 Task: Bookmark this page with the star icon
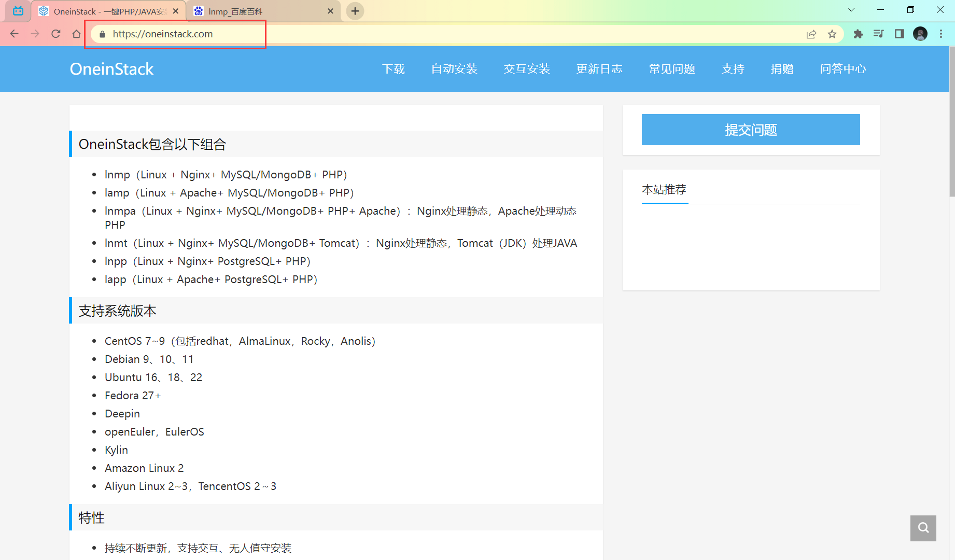click(x=832, y=34)
